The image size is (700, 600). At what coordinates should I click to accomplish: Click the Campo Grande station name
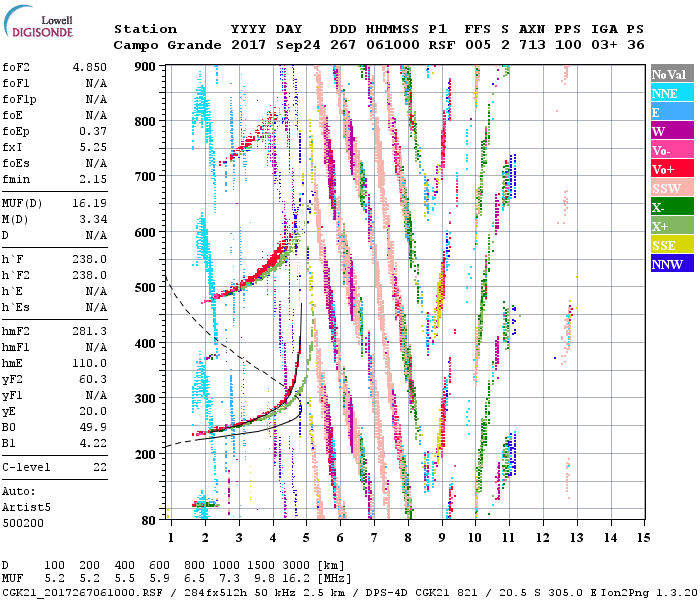pos(167,45)
